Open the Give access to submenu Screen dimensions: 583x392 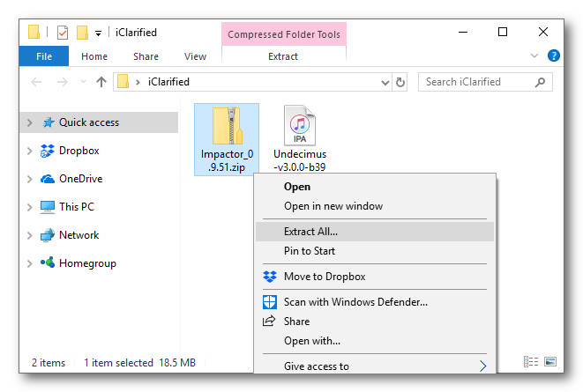(x=317, y=366)
